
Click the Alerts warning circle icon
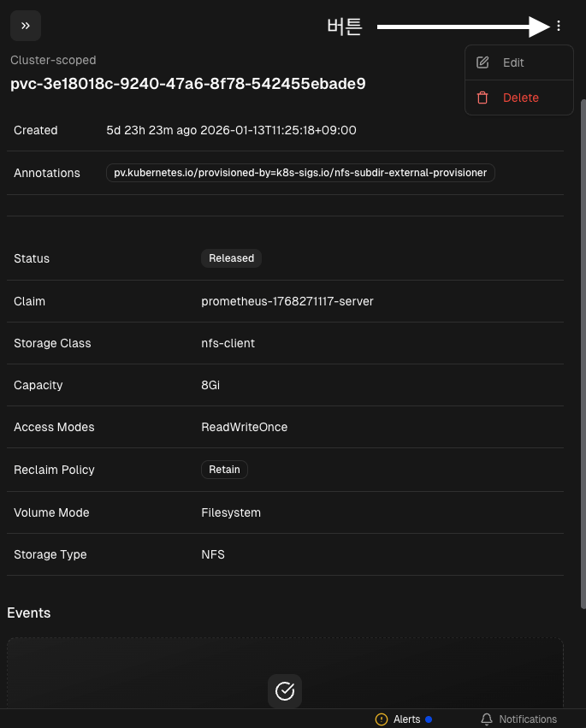[x=382, y=719]
